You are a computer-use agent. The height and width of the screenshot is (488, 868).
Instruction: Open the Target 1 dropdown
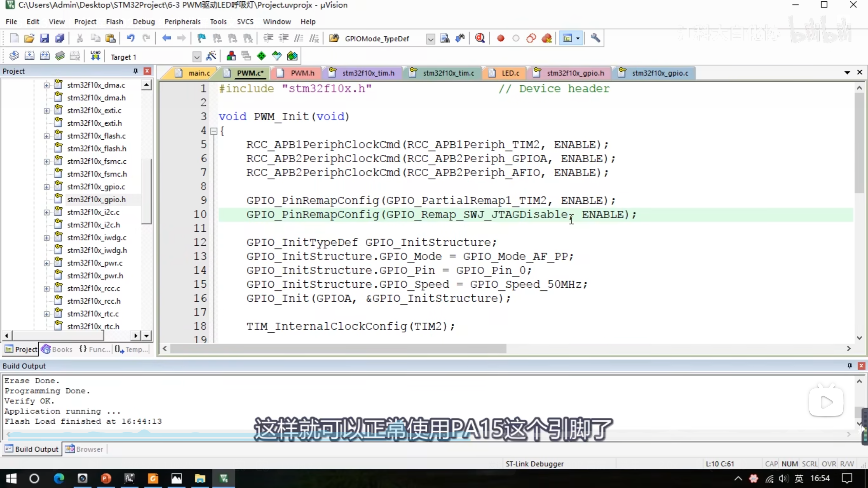click(197, 57)
